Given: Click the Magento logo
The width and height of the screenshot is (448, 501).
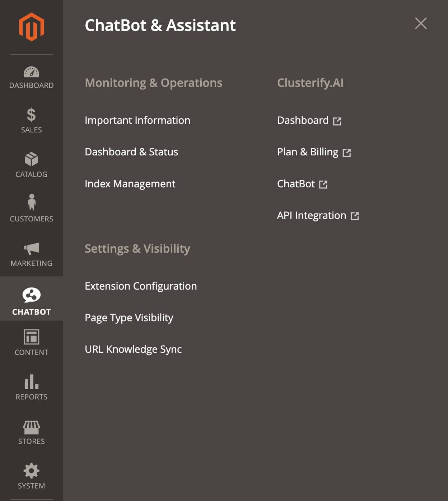Looking at the screenshot, I should click(32, 27).
